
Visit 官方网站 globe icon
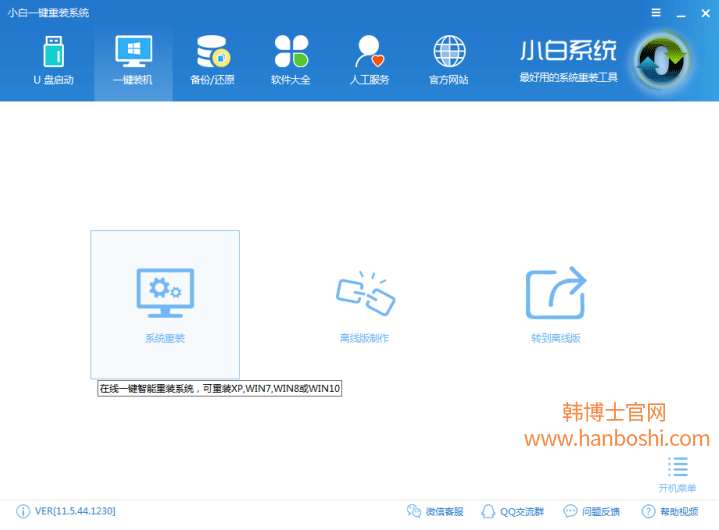pyautogui.click(x=449, y=60)
